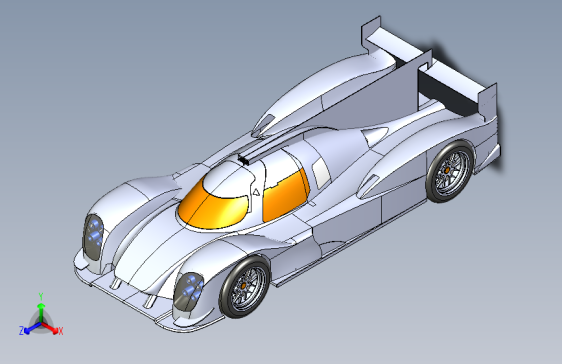The image size is (562, 364).
Task: Select the white panel behind side window
Action: coord(321,173)
